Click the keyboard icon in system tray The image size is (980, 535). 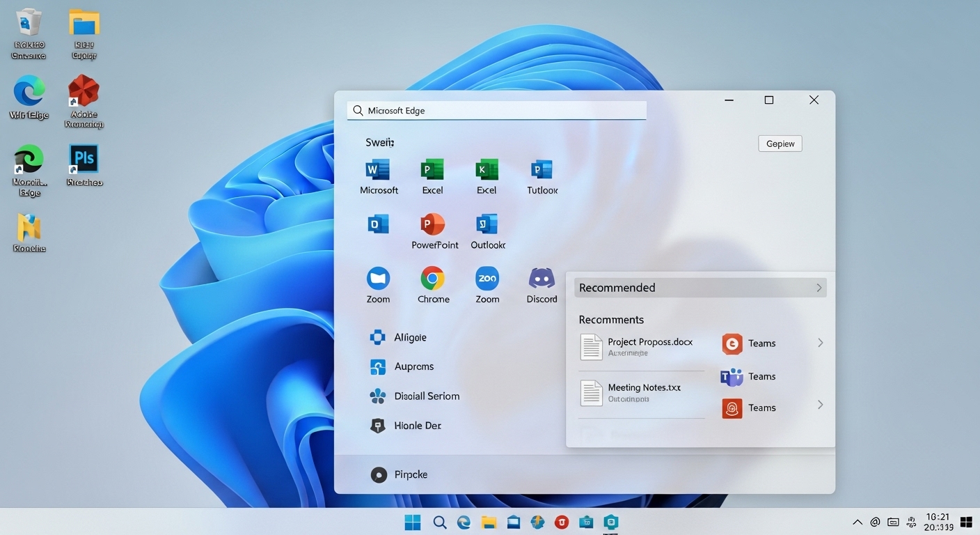coord(893,522)
